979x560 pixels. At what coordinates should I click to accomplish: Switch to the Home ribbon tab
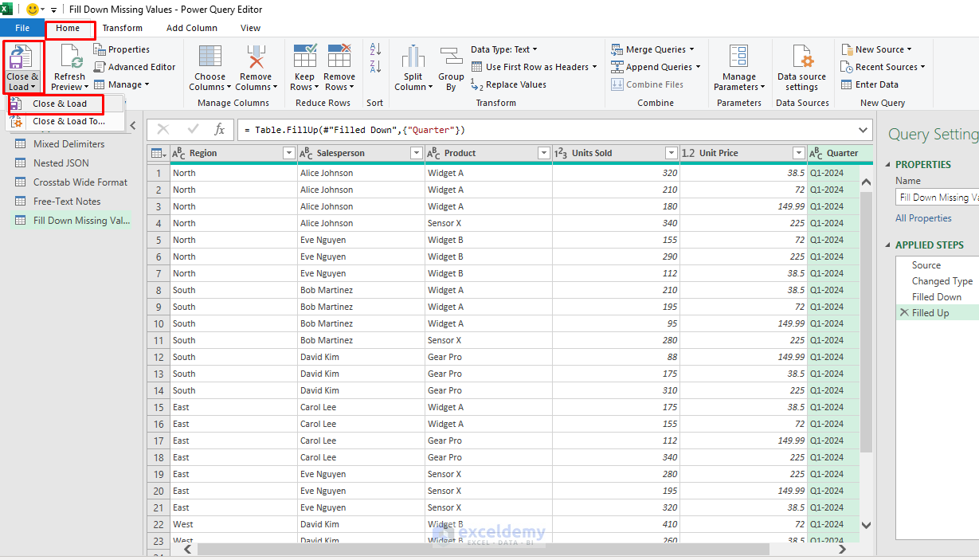[x=68, y=28]
